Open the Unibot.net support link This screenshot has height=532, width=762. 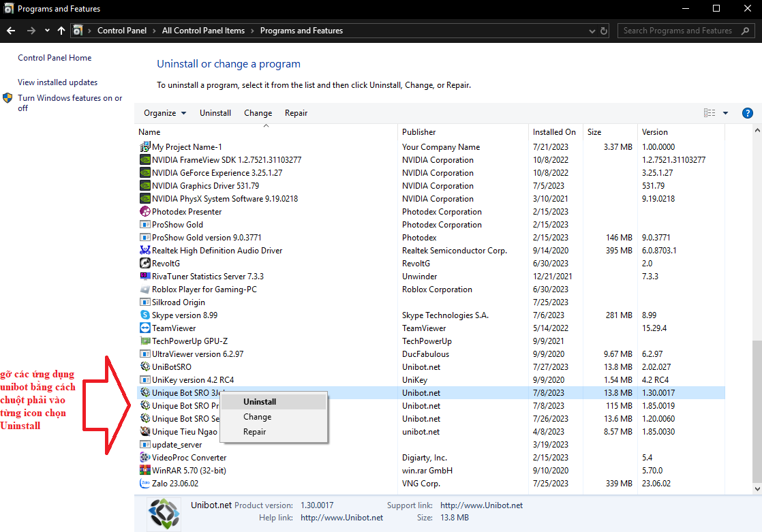tap(481, 505)
